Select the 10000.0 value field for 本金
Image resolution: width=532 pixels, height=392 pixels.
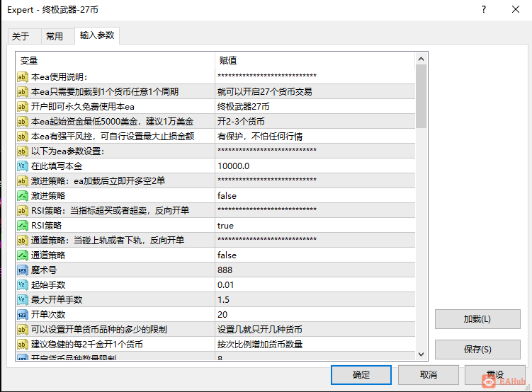tap(315, 166)
